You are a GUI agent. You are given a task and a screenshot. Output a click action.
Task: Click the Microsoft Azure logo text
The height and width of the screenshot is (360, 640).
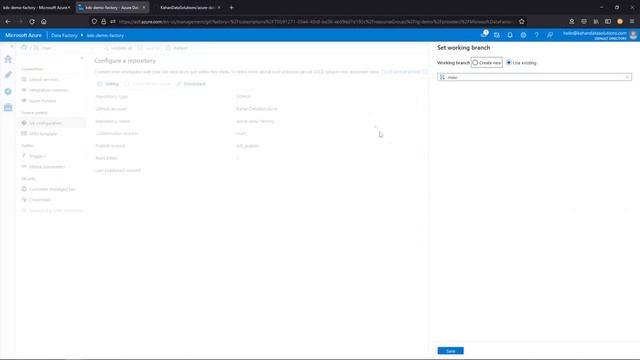23,36
